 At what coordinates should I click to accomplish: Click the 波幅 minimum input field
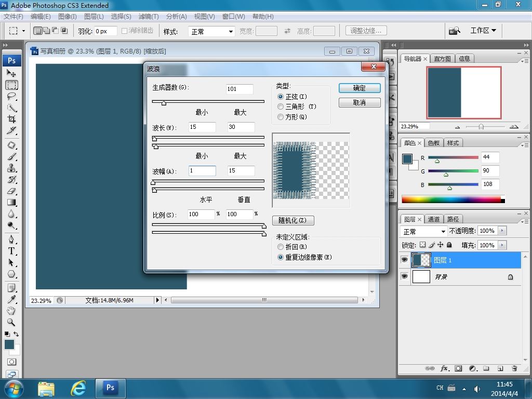202,170
